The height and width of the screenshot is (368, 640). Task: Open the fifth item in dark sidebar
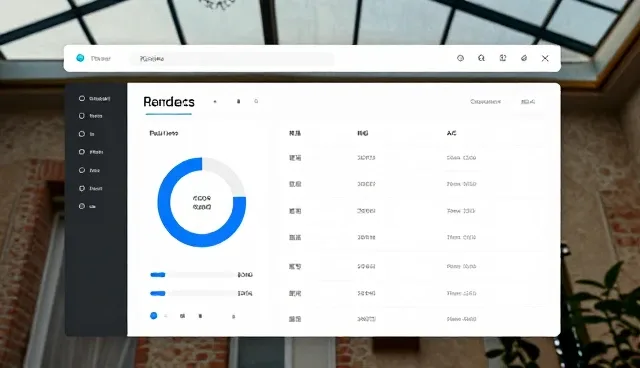[89, 171]
